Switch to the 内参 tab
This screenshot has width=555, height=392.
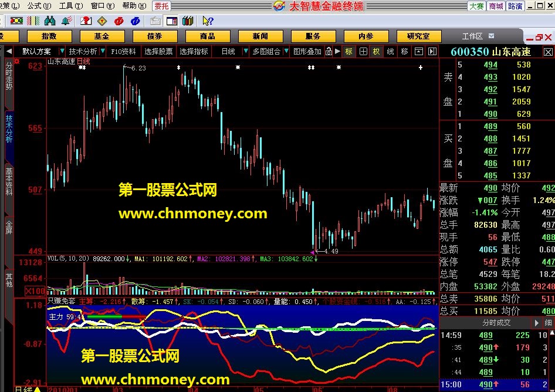[366, 36]
